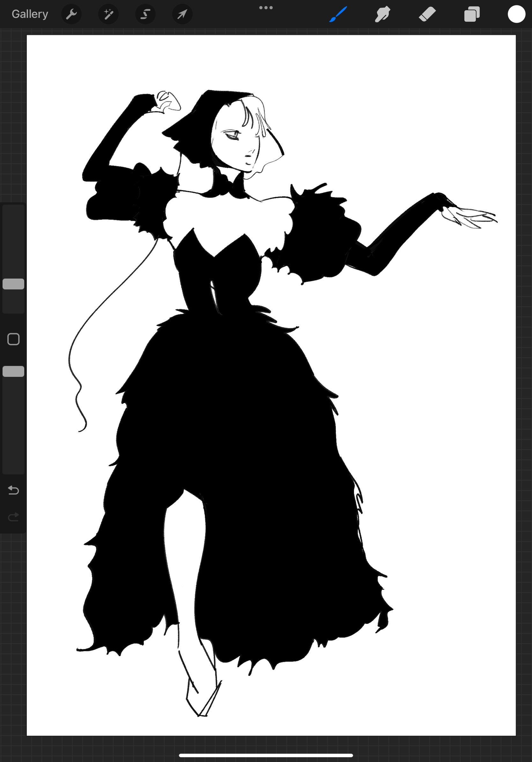Undo the last stroke

point(13,490)
